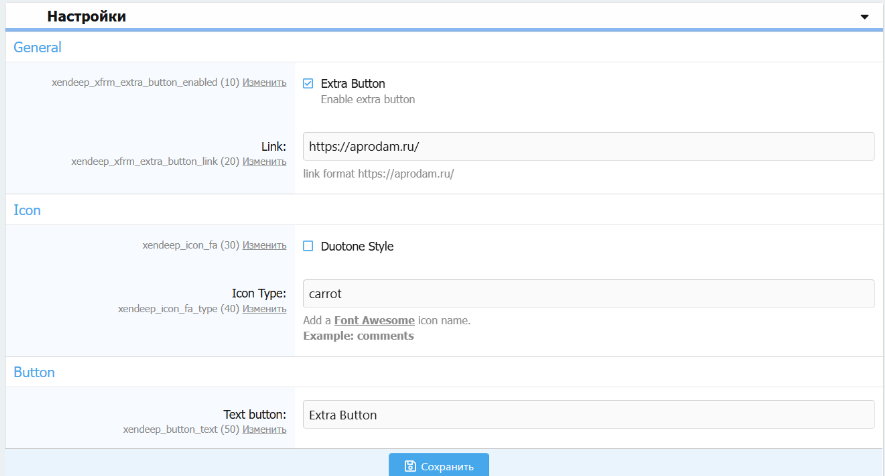Click Изменить next to xendeep_icon_fa (30)
This screenshot has height=476, width=885.
coord(264,245)
